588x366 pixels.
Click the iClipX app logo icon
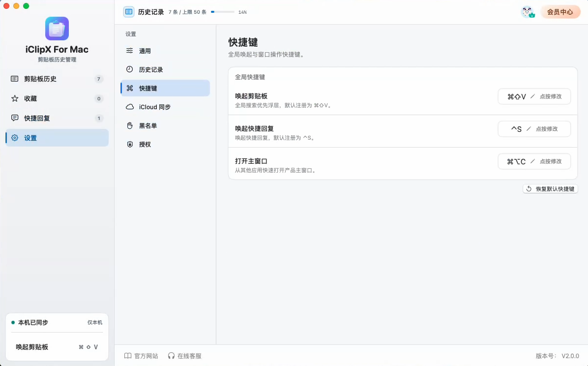[x=57, y=28]
